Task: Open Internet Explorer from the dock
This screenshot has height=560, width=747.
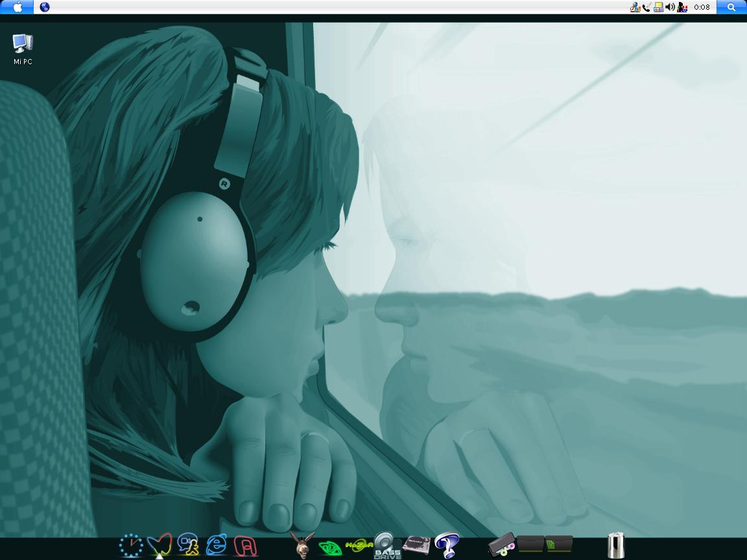Action: 217,544
